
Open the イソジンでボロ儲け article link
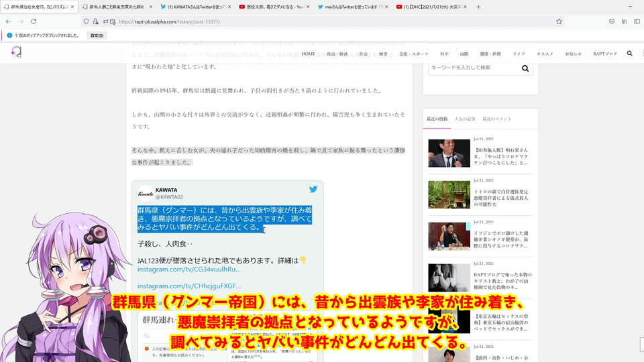(501, 239)
